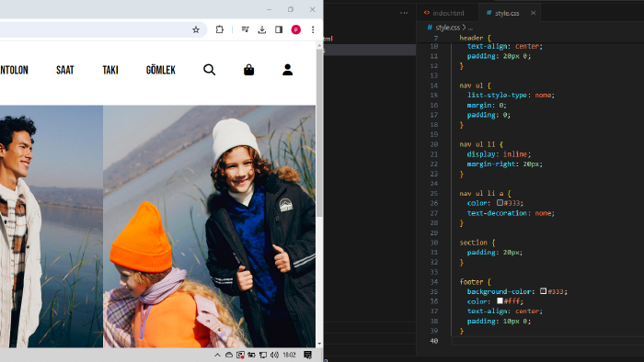Open the shopping bag icon on the webpage
The image size is (644, 362).
pos(249,70)
